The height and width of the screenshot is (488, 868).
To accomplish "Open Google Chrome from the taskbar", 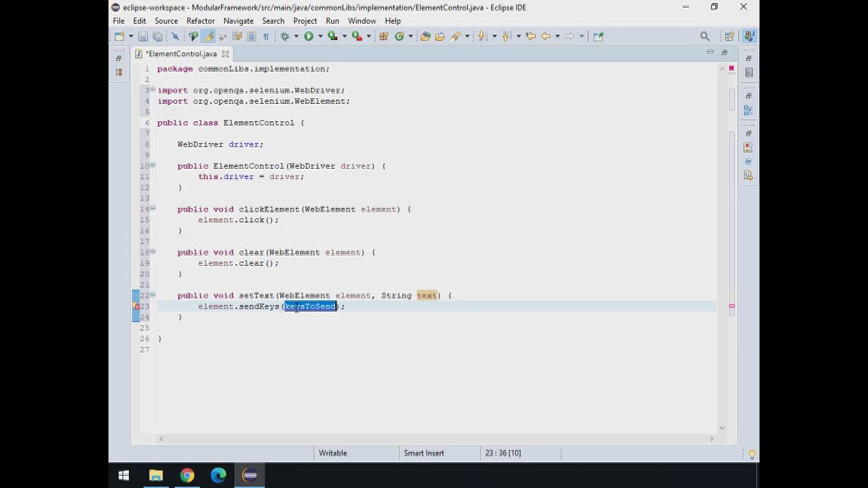I will pyautogui.click(x=187, y=476).
